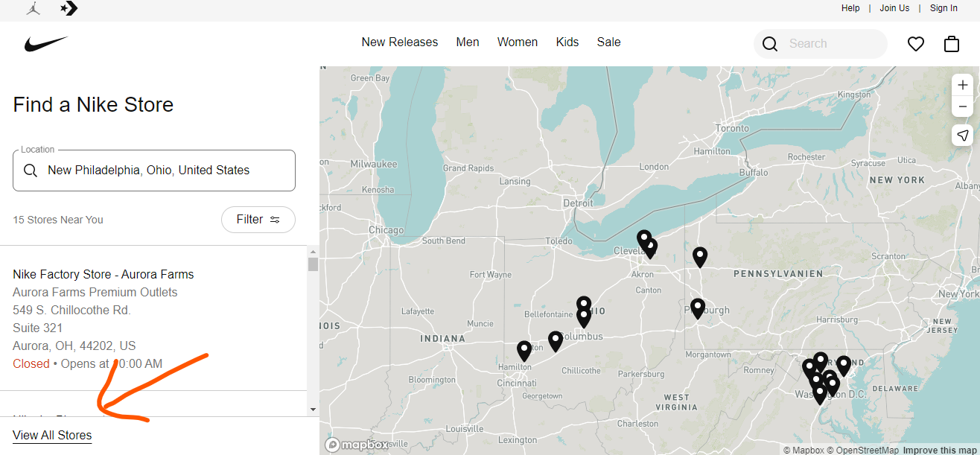980x455 pixels.
Task: Click '549 S. Chillicothe Rd.' address line
Action: point(71,311)
